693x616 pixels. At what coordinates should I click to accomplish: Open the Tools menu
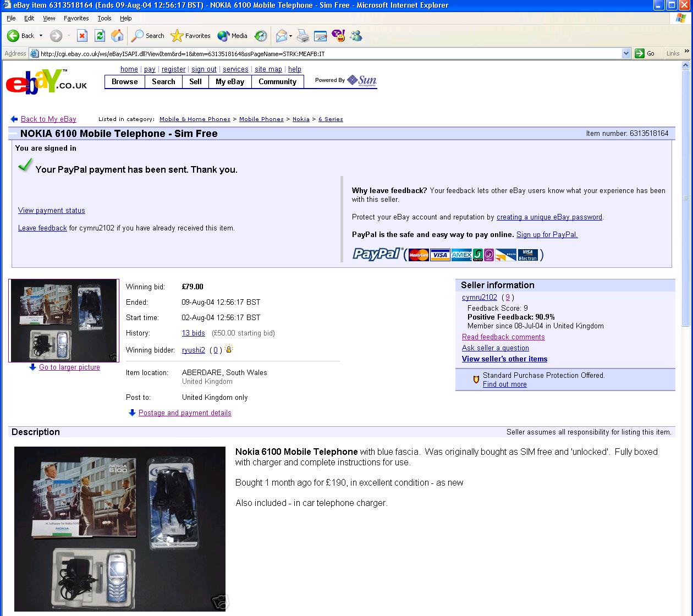click(105, 18)
